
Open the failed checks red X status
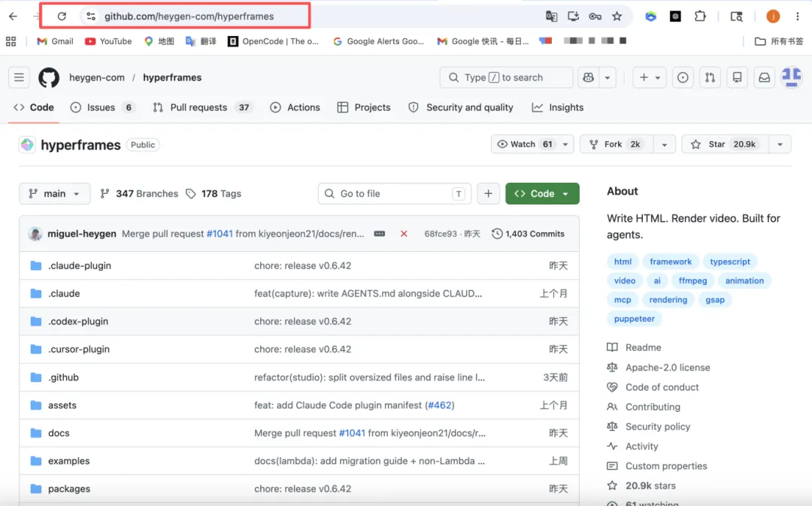(404, 234)
